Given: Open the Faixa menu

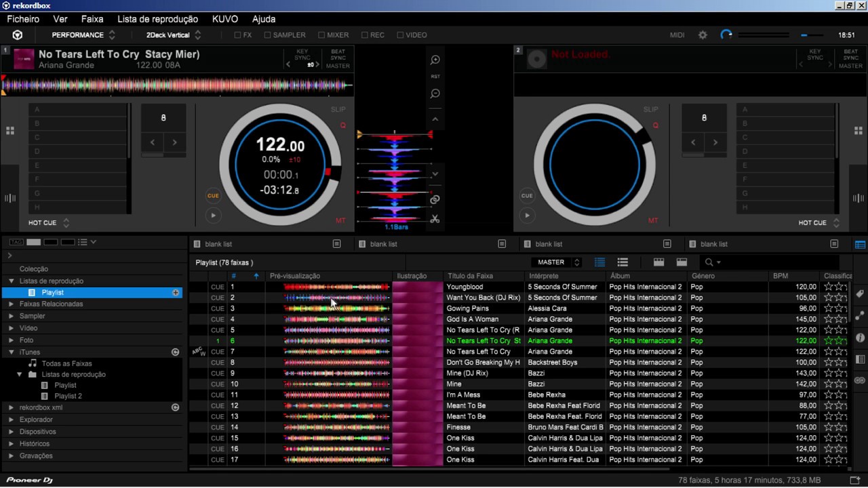Looking at the screenshot, I should tap(92, 19).
